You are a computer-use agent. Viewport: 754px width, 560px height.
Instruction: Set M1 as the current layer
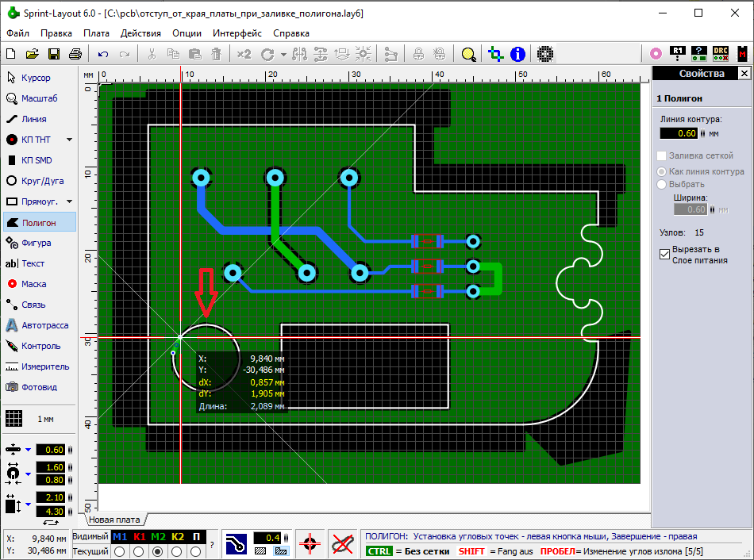(x=120, y=551)
